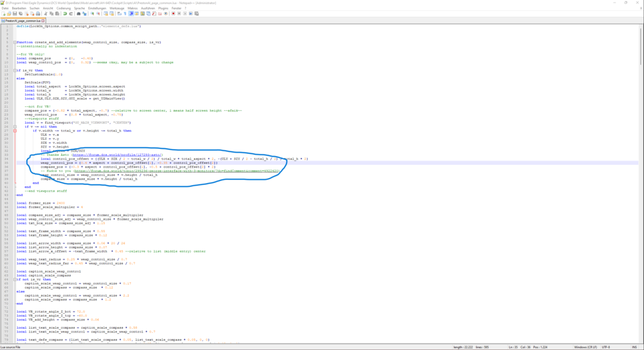Viewport: 644px width, 350px height.
Task: Click the Print toolbar icon
Action: [x=38, y=14]
